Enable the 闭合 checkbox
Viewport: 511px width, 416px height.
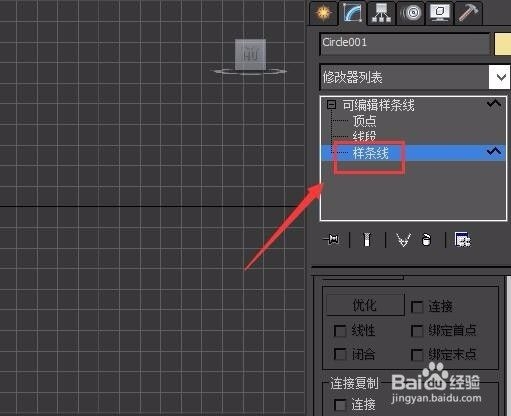340,354
